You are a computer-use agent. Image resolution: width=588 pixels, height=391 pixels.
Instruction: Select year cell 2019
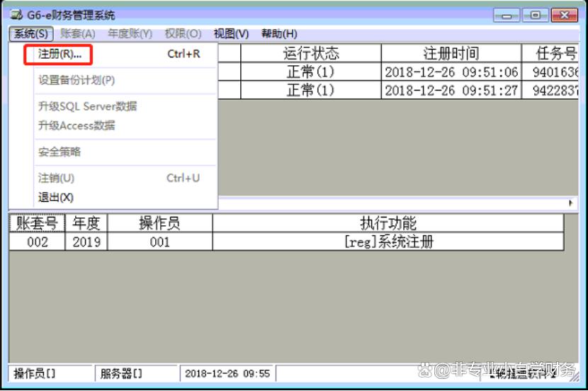86,242
